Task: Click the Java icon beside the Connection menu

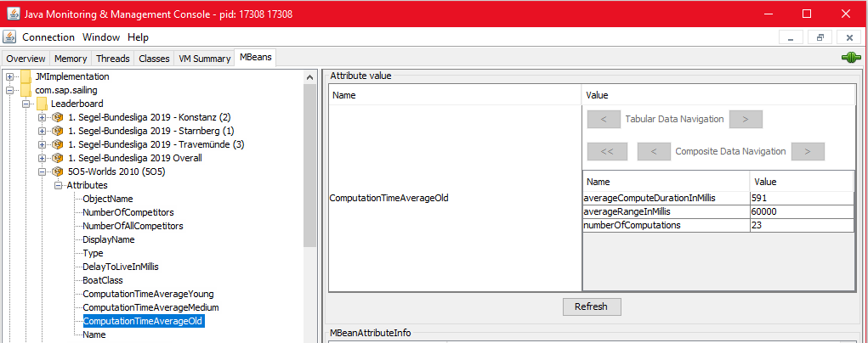Action: click(9, 37)
